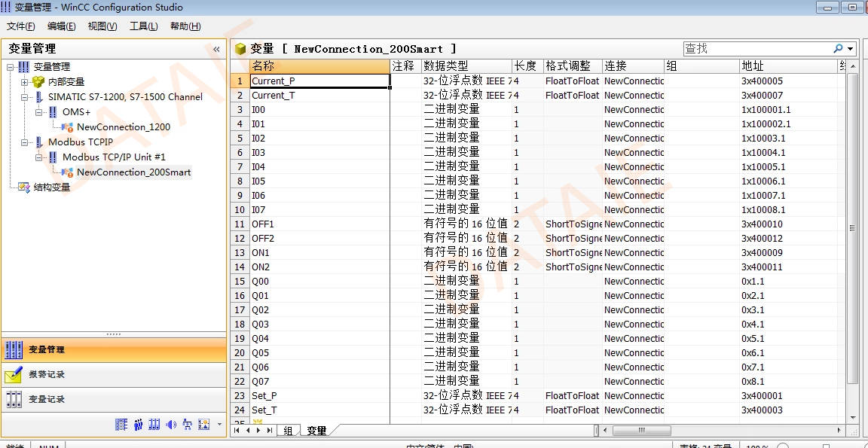Viewport: 868px width, 448px height.
Task: Open the navigation bar overflow dropdown arrow
Action: (220, 425)
